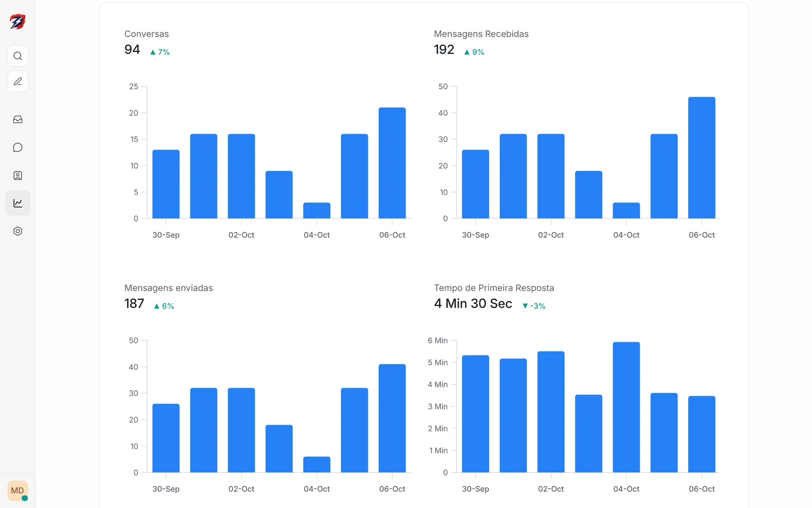Click the -3% trend indicator

click(x=534, y=306)
